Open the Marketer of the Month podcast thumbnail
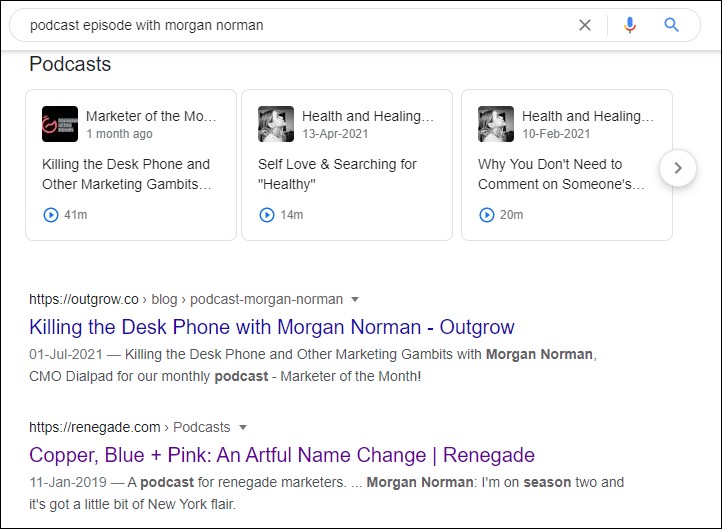Viewport: 722px width, 529px height. click(x=60, y=124)
